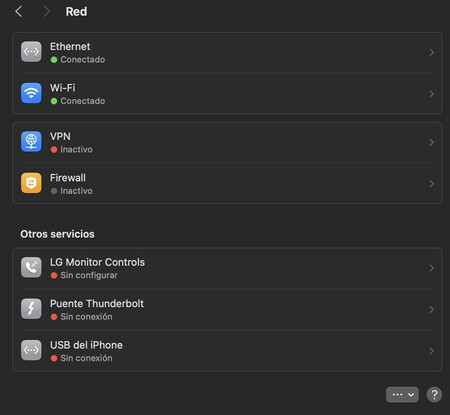This screenshot has width=450, height=415.
Task: Click the Ethernet network icon
Action: click(x=31, y=52)
